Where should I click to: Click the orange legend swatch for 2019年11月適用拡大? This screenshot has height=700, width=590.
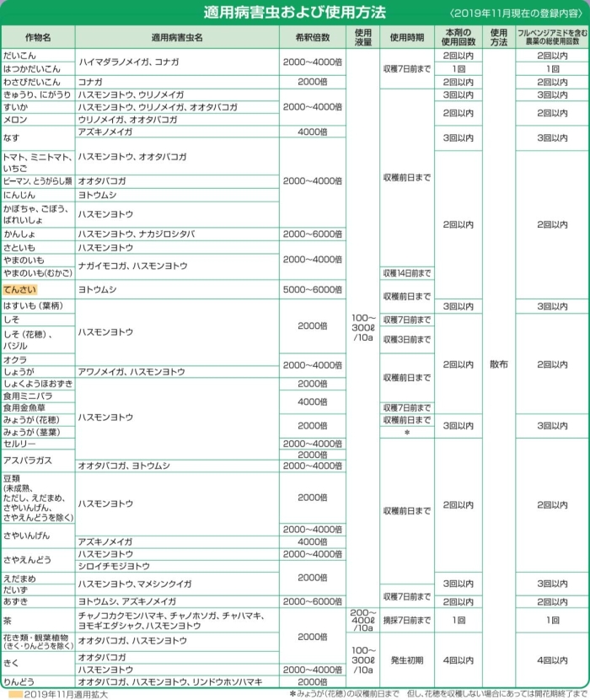[x=16, y=695]
